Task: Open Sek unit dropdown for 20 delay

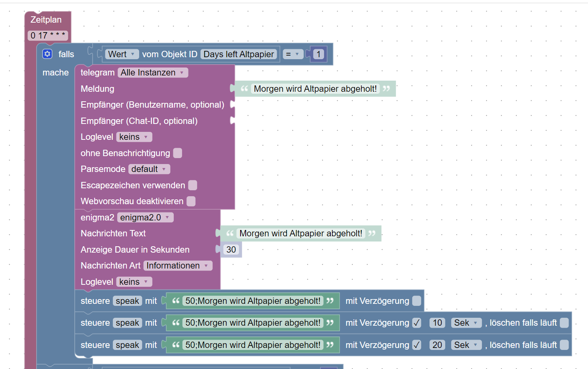Action: tap(466, 345)
